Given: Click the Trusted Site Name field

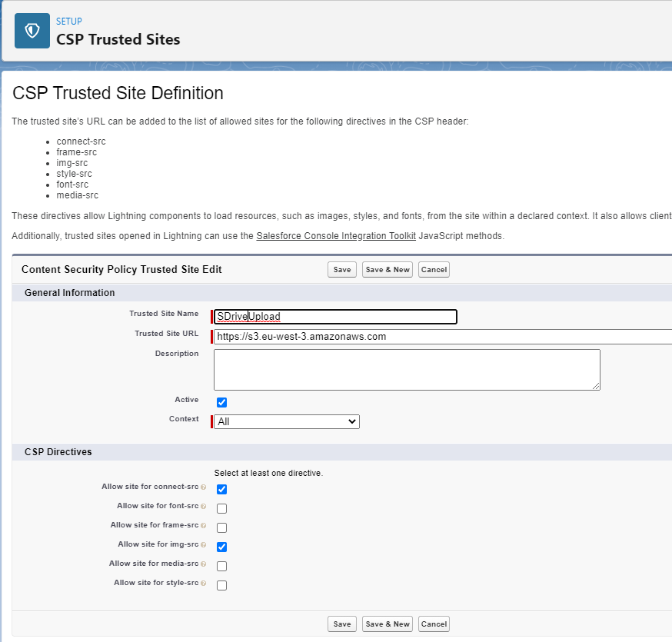Looking at the screenshot, I should coord(335,316).
